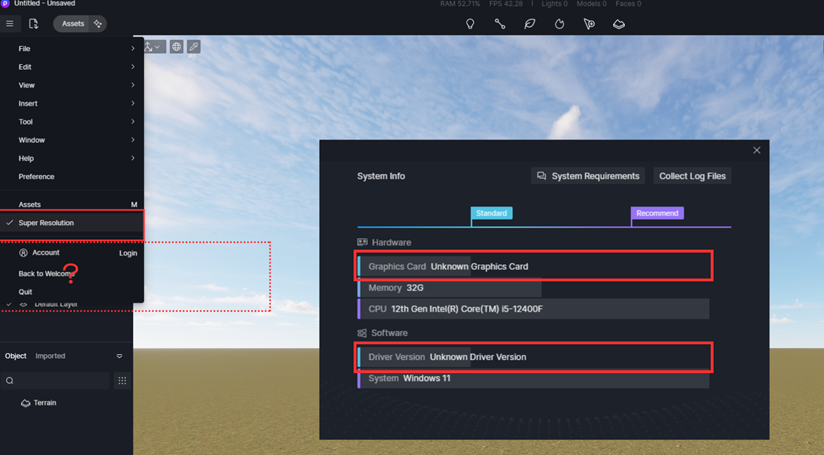This screenshot has height=455, width=824.
Task: Click the Models 0 counter
Action: pyautogui.click(x=591, y=4)
